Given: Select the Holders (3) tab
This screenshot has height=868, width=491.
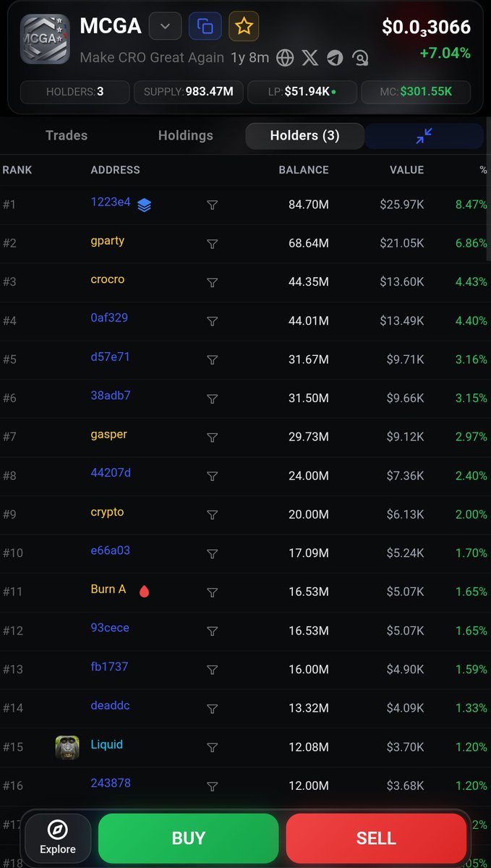Looking at the screenshot, I should 304,135.
